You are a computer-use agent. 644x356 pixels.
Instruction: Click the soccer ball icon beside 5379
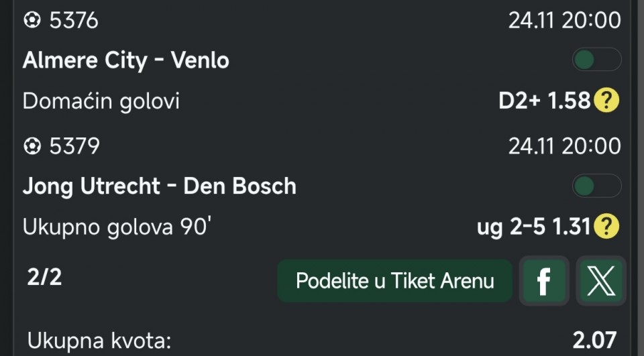coord(32,145)
